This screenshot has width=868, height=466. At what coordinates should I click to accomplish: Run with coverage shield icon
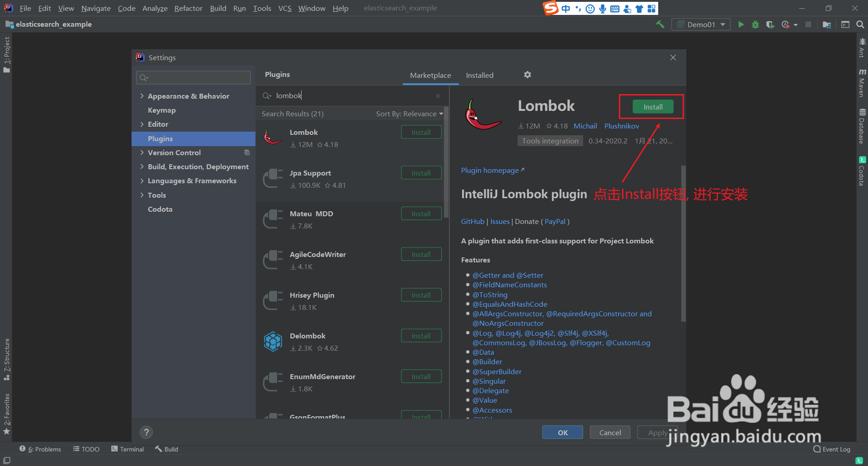click(770, 24)
